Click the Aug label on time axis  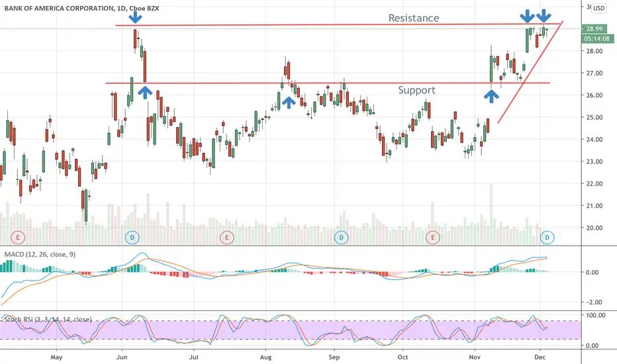[265, 357]
